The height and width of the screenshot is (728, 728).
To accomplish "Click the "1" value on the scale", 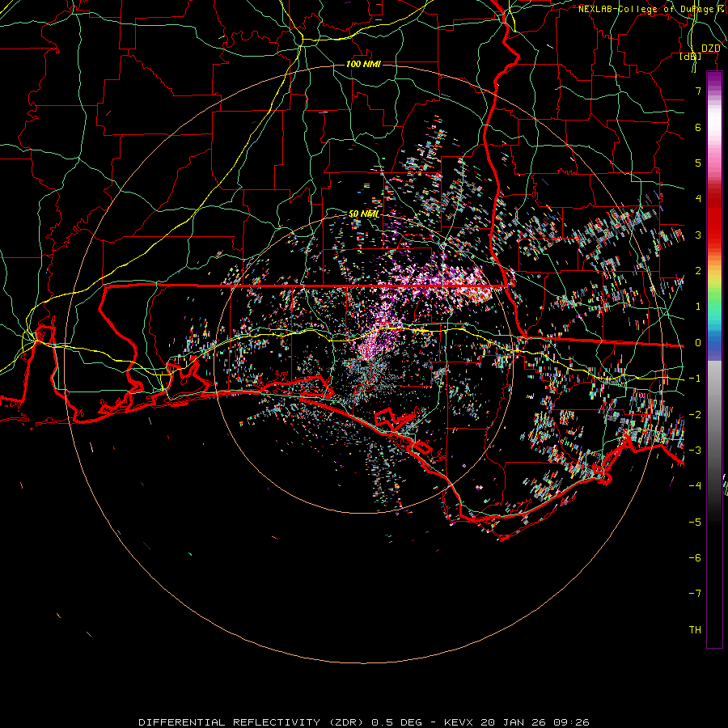I will (698, 307).
